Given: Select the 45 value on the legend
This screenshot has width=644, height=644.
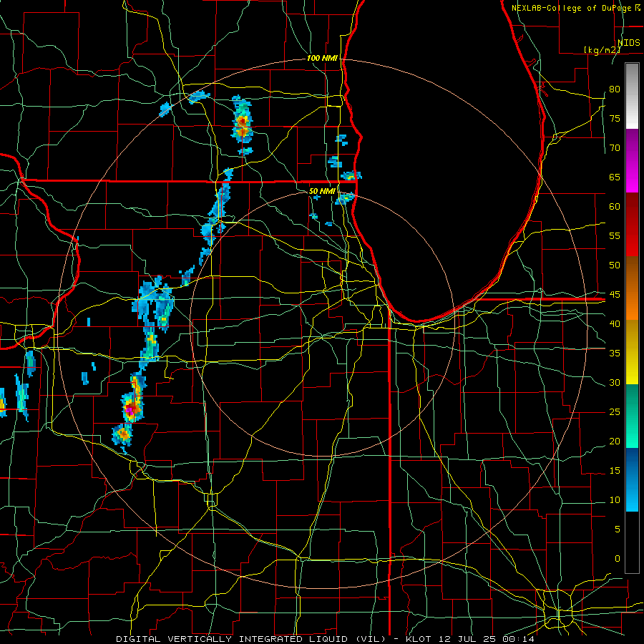Looking at the screenshot, I should [615, 295].
